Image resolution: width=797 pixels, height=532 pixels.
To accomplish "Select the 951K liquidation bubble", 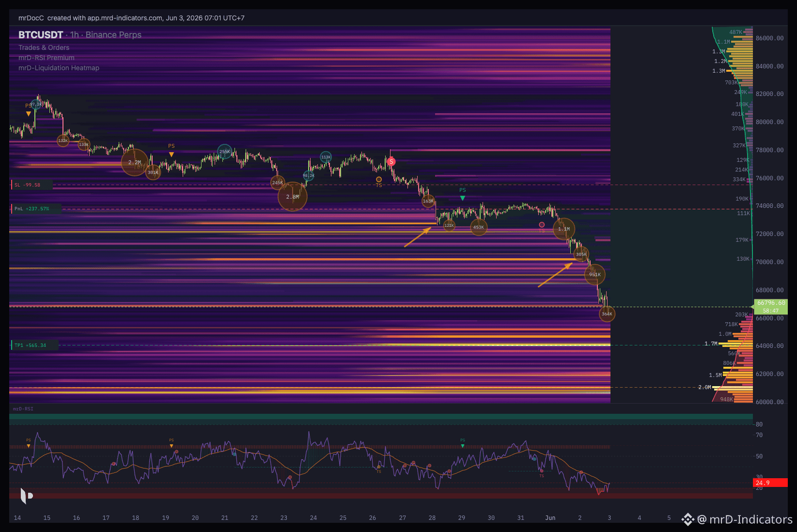I will [595, 275].
